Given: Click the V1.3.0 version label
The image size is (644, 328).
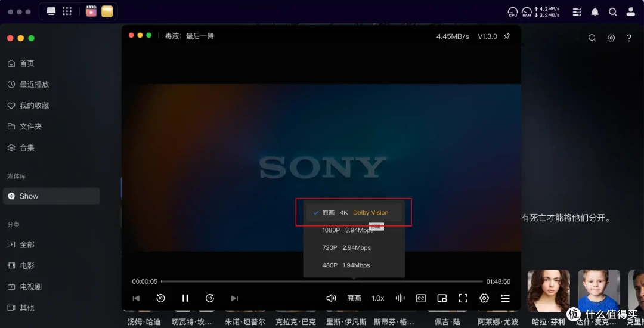Looking at the screenshot, I should 488,36.
